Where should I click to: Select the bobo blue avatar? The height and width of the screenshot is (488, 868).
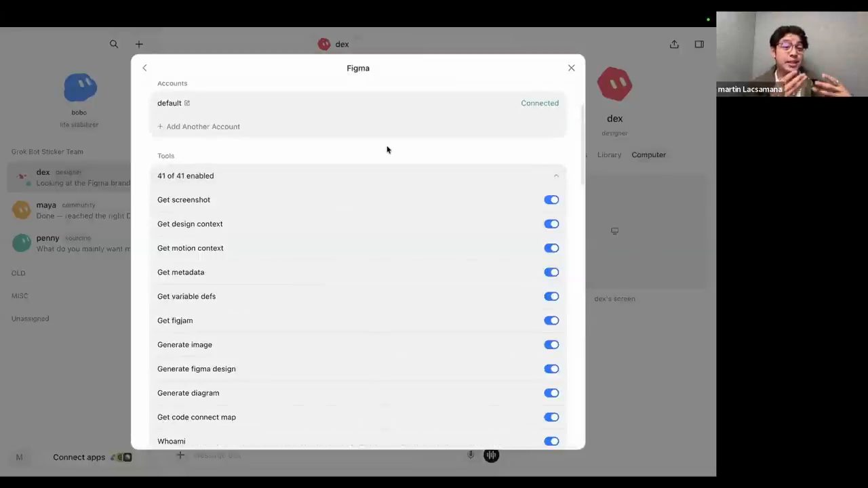click(x=80, y=88)
